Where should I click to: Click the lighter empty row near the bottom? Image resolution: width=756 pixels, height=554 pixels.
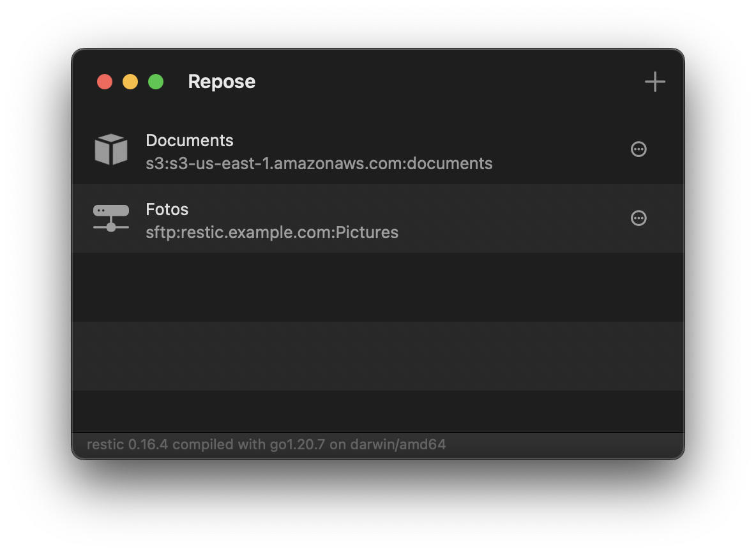(x=378, y=356)
